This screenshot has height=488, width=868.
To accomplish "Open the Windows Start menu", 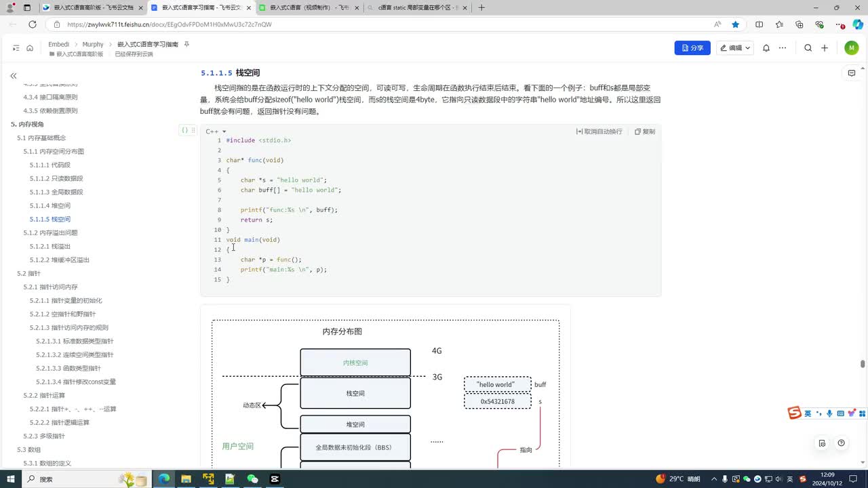I will tap(10, 479).
